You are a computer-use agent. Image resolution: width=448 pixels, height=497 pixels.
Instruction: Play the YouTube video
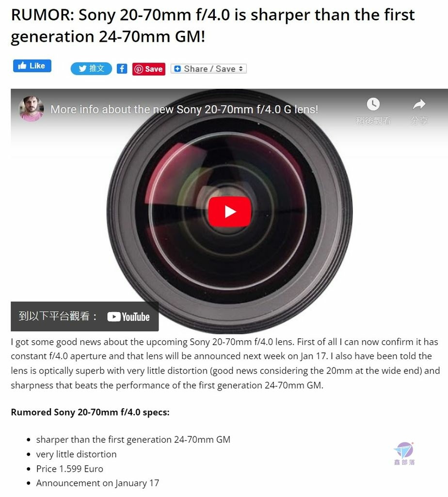click(229, 212)
